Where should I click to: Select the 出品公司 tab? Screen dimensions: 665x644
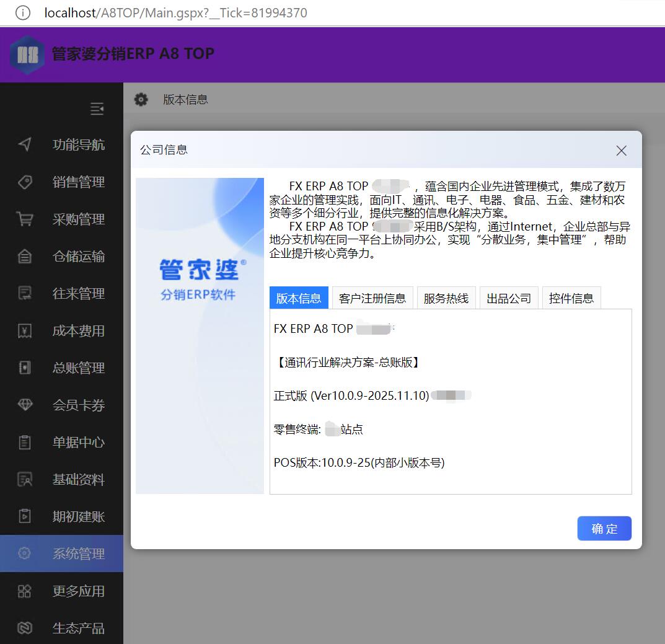click(x=509, y=298)
